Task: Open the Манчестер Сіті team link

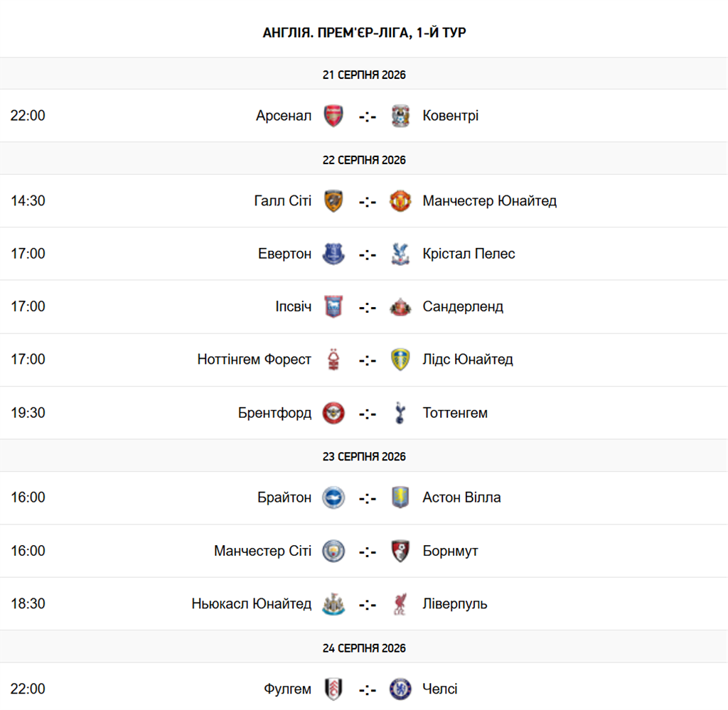Action: [x=262, y=551]
